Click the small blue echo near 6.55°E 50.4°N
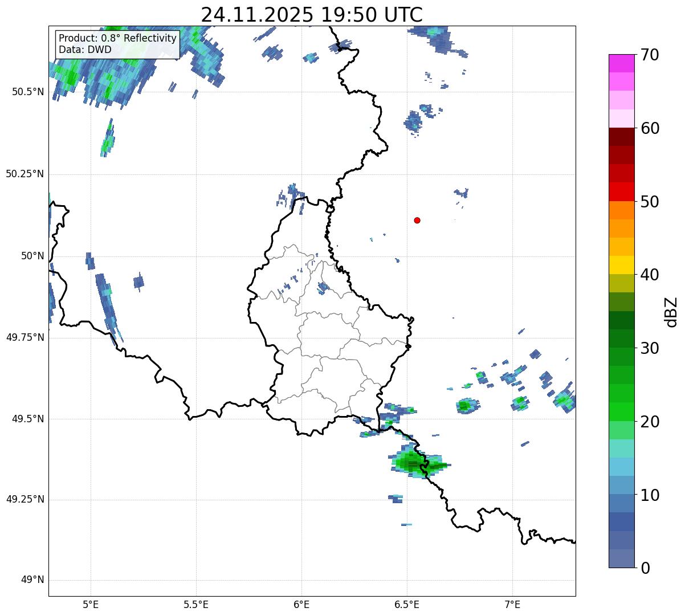This screenshot has height=616, width=685. point(413,122)
